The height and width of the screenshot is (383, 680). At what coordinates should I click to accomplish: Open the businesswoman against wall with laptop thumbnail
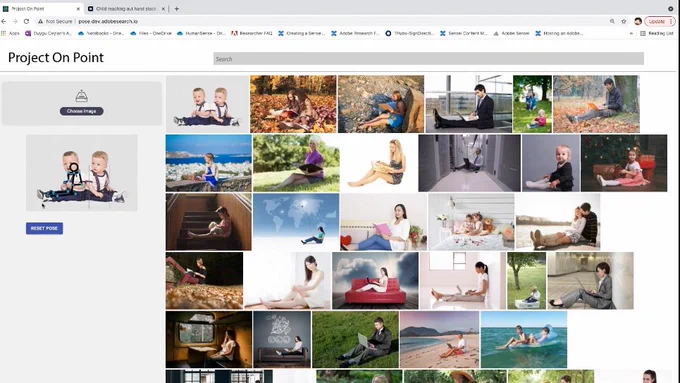pos(590,281)
